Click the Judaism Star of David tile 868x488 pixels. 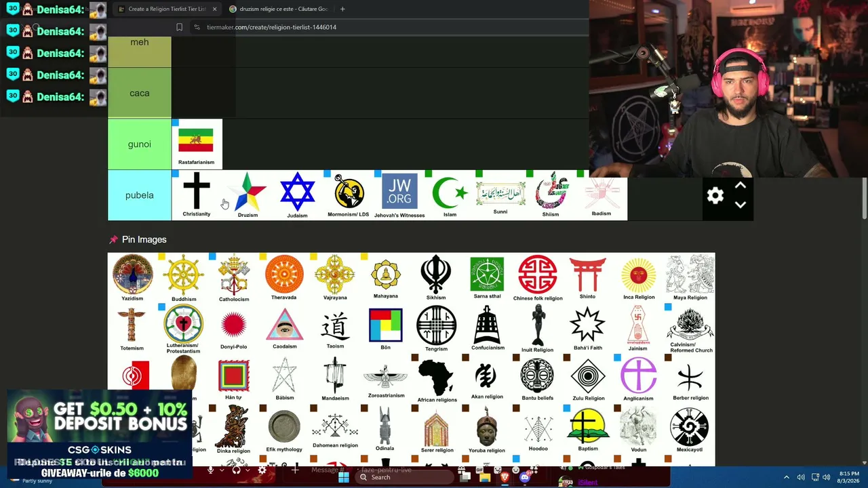(298, 195)
